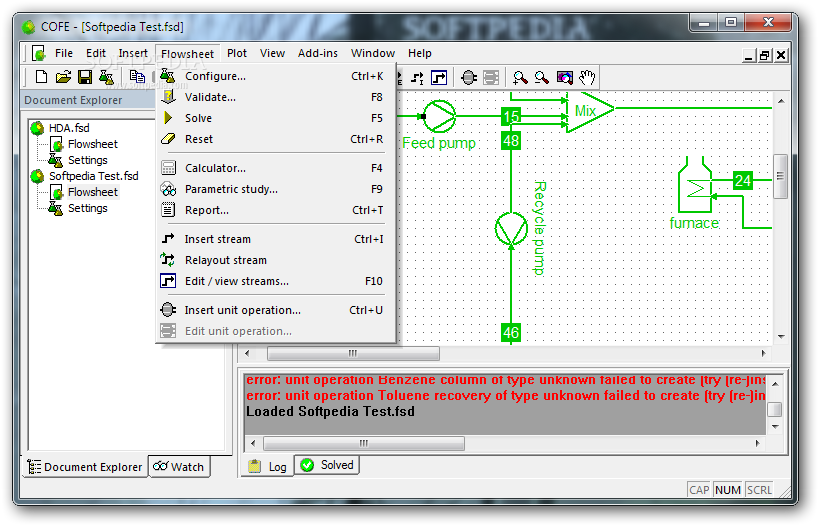Viewport: 819px width, 526px height.
Task: Click stream label 46
Action: pos(511,332)
